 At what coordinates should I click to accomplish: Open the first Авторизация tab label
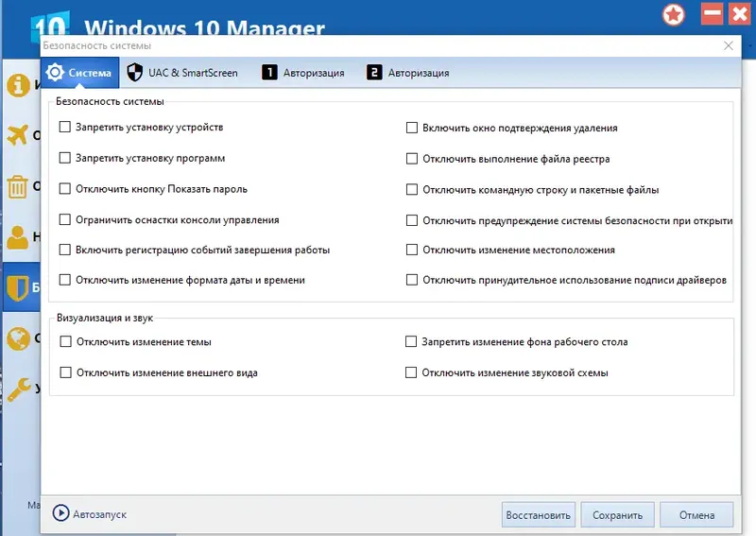click(x=314, y=73)
